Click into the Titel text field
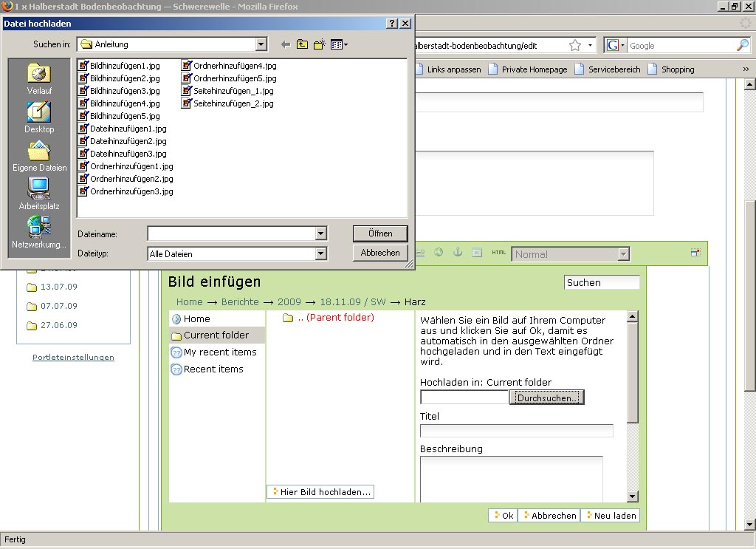756x549 pixels. point(516,431)
